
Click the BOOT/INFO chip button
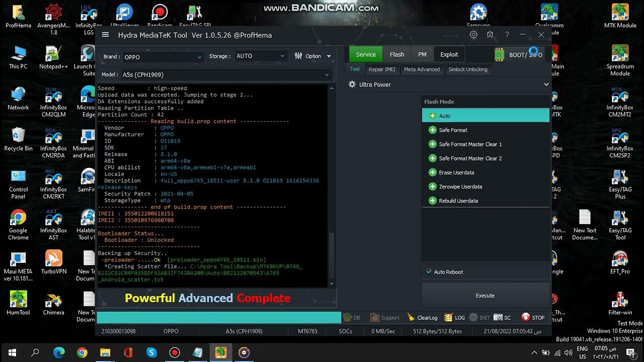tap(518, 54)
